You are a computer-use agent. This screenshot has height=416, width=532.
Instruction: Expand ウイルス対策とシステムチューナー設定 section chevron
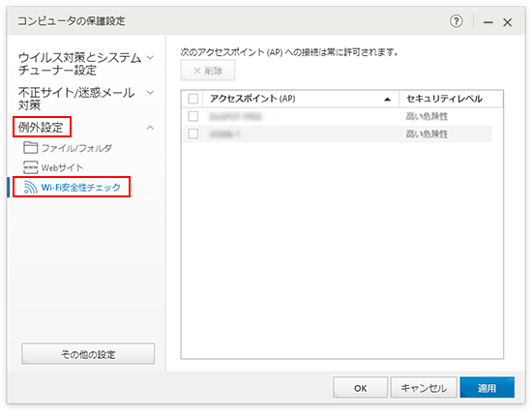[150, 58]
